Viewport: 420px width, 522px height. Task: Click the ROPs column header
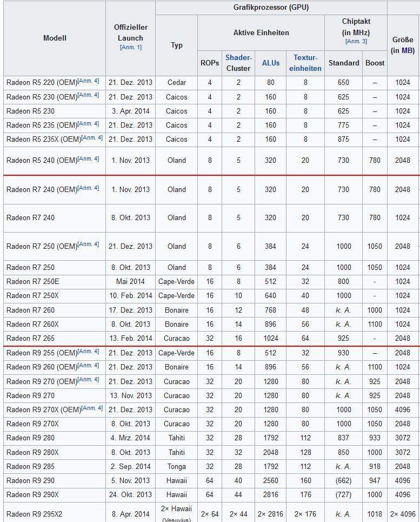point(210,63)
